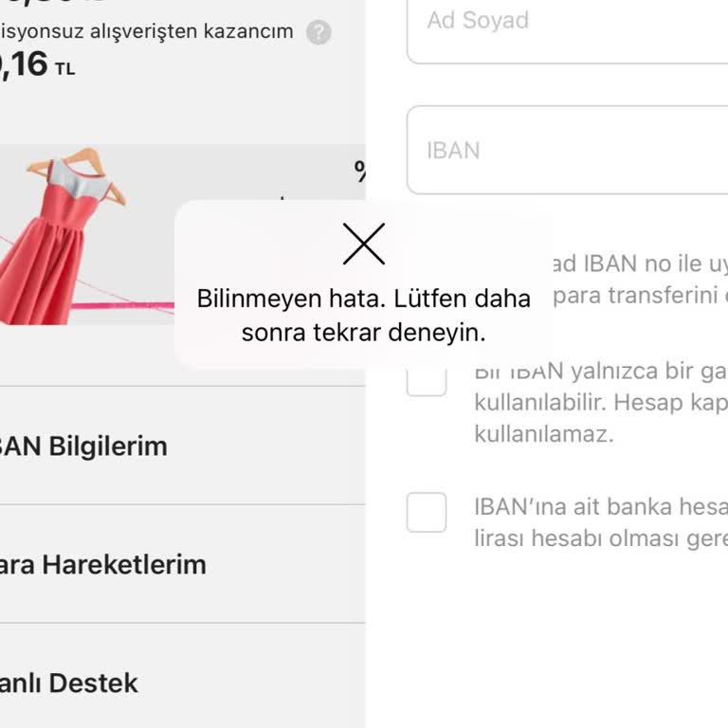Click the 'Bilinmeyen hata' error message text
This screenshot has height=728, width=728.
pyautogui.click(x=364, y=316)
